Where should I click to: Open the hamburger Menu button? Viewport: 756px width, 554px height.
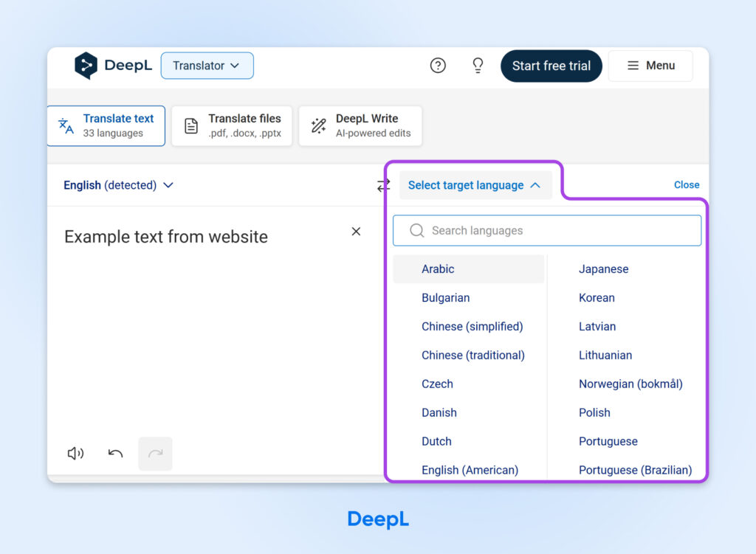(x=650, y=66)
